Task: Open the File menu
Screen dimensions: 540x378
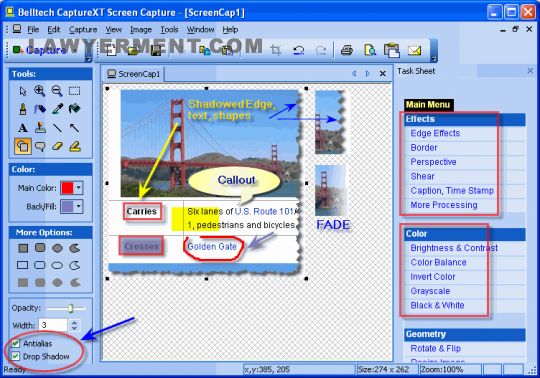Action: pos(33,30)
